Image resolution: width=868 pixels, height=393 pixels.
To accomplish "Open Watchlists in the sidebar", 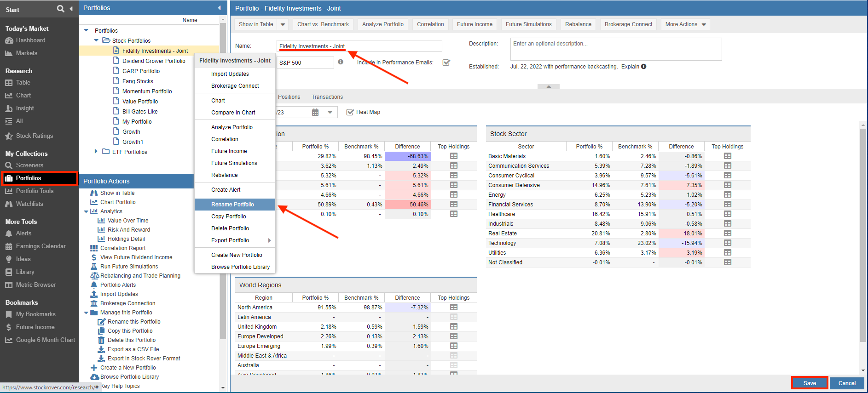I will [29, 204].
